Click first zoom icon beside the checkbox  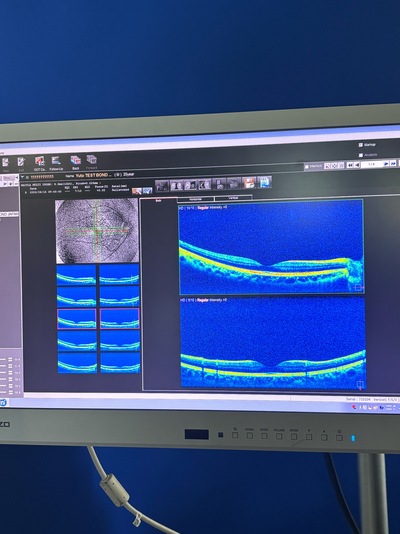[327, 166]
